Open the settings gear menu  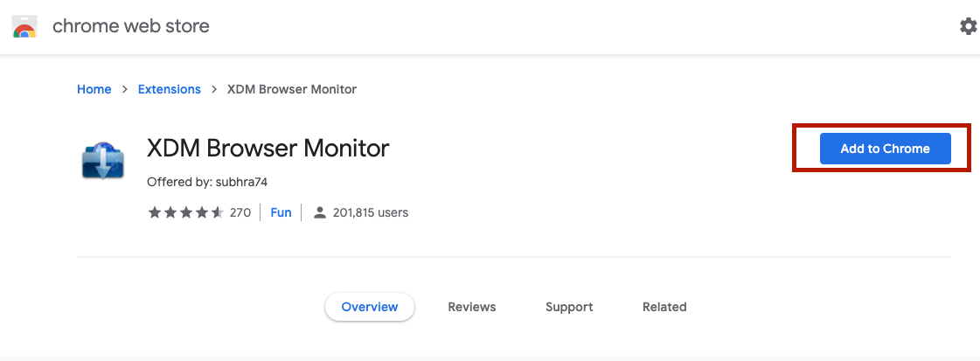click(x=968, y=26)
